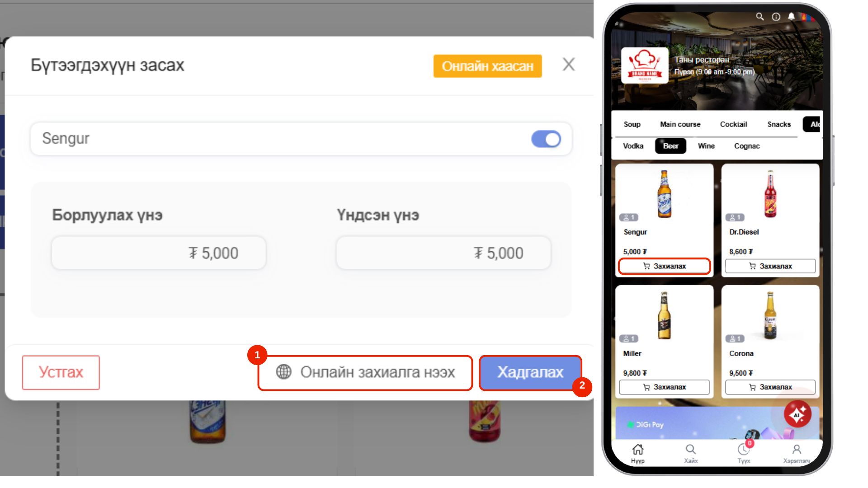Toggle the Sengur product switch

546,139
